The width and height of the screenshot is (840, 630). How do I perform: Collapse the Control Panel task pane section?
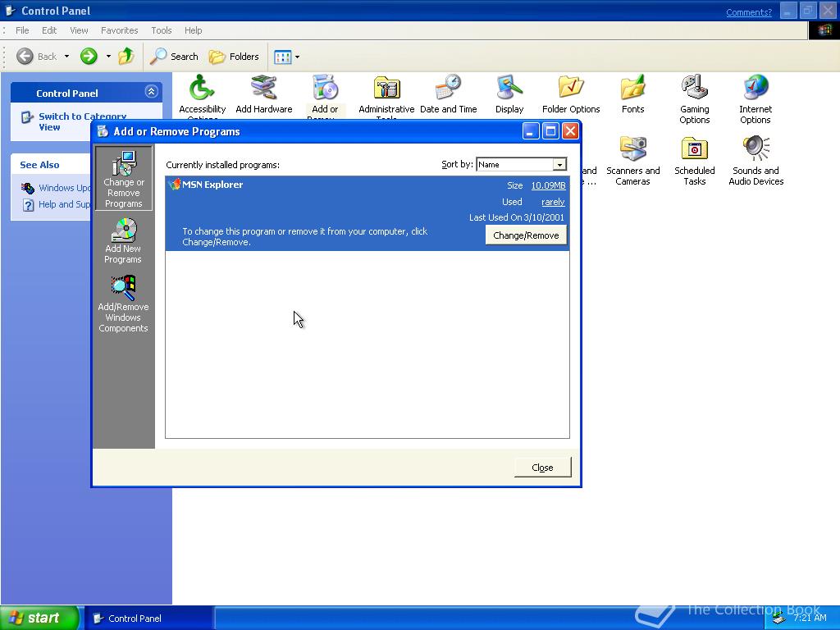pyautogui.click(x=152, y=92)
